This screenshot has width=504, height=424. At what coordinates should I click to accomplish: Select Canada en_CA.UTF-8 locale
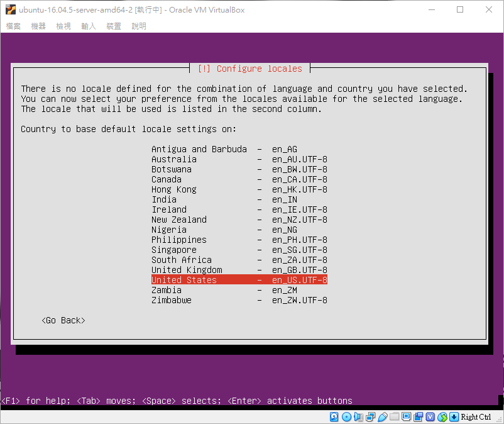[x=239, y=179]
